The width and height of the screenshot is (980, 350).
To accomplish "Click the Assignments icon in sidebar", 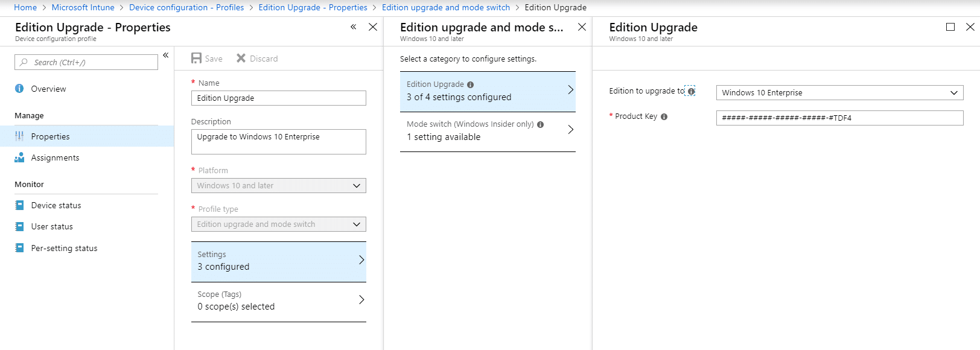I will click(x=19, y=157).
